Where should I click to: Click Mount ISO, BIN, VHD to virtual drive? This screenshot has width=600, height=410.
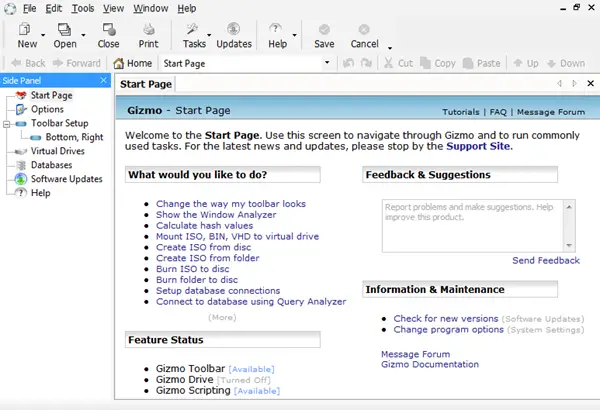tap(237, 236)
